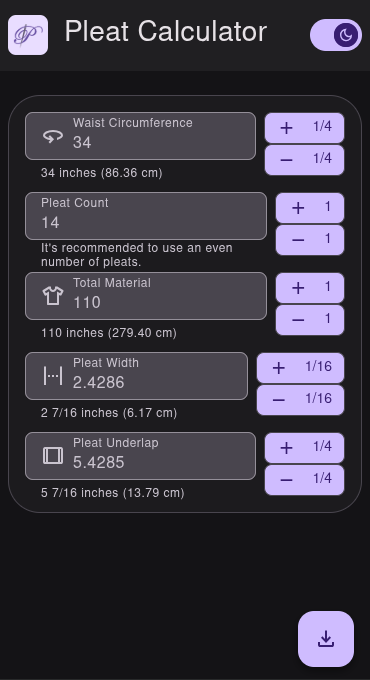This screenshot has height=680, width=370.
Task: Toggle the dark mode moon switch
Action: pyautogui.click(x=336, y=35)
